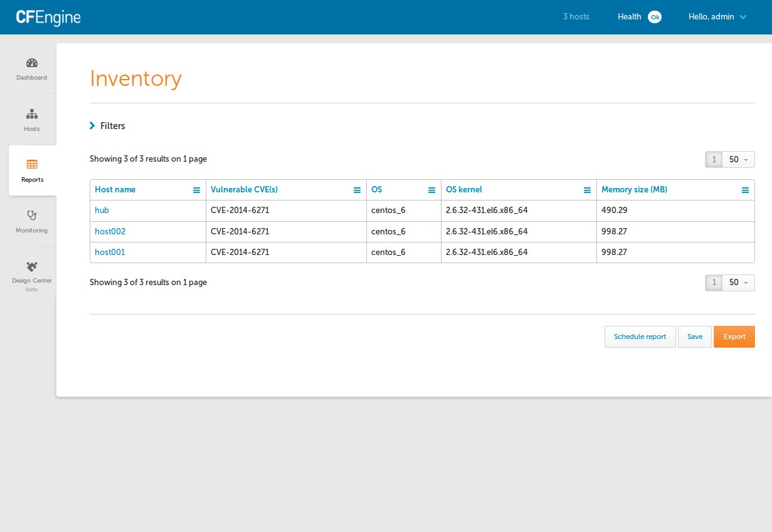Open the bottom pagination page size selector
The image size is (772, 532).
click(x=738, y=283)
